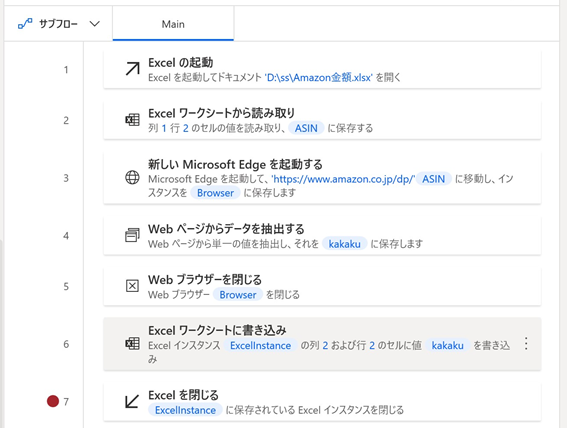The image size is (567, 428).
Task: Expand the サブフロー dropdown chevron
Action: (x=95, y=24)
